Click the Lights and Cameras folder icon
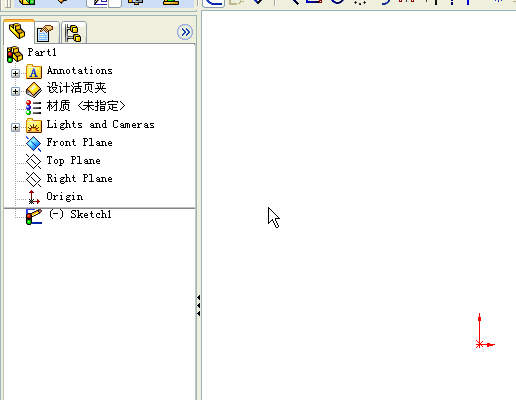Viewport: 516px width, 400px height. pos(34,126)
